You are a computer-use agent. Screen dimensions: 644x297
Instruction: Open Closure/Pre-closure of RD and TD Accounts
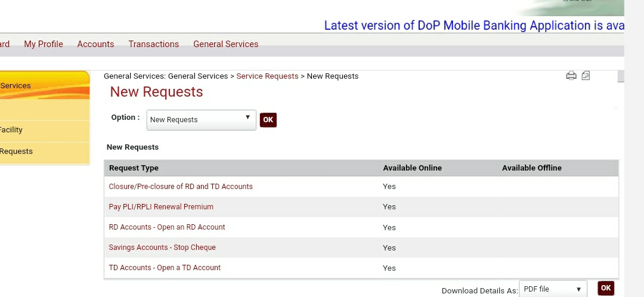181,187
